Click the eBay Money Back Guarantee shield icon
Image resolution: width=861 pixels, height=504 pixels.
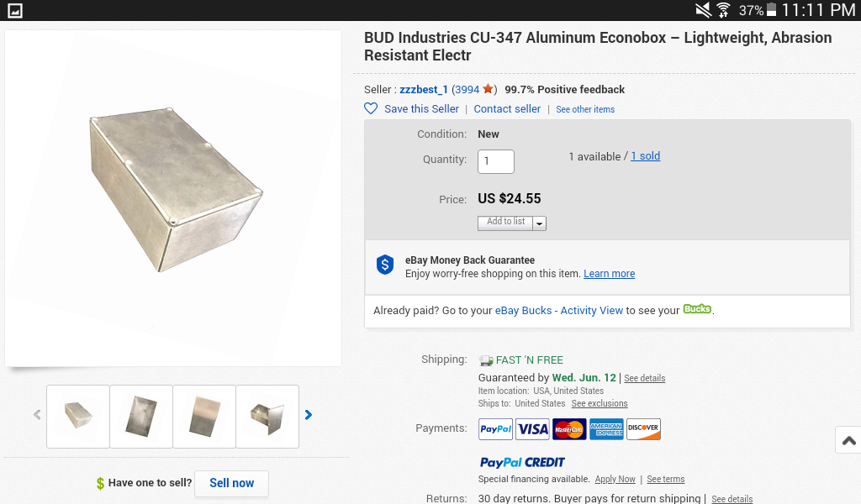385,265
